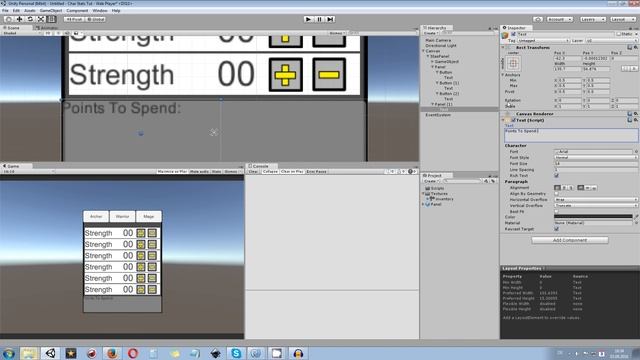The height and width of the screenshot is (360, 640).
Task: Open the Layers dropdown
Action: click(592, 19)
